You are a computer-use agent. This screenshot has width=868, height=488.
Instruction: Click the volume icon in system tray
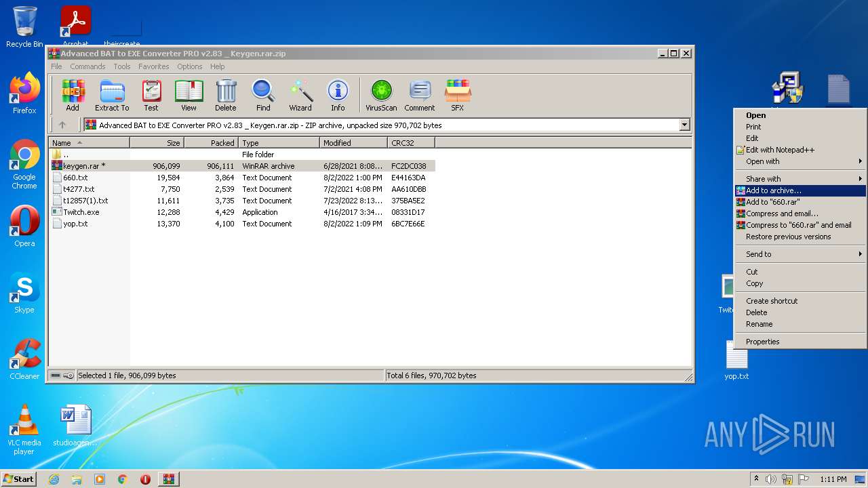(x=771, y=479)
